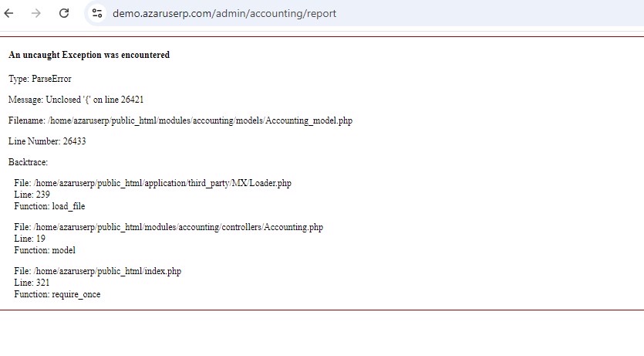Click the 'Function: model' text
Image resolution: width=644 pixels, height=356 pixels.
click(45, 250)
